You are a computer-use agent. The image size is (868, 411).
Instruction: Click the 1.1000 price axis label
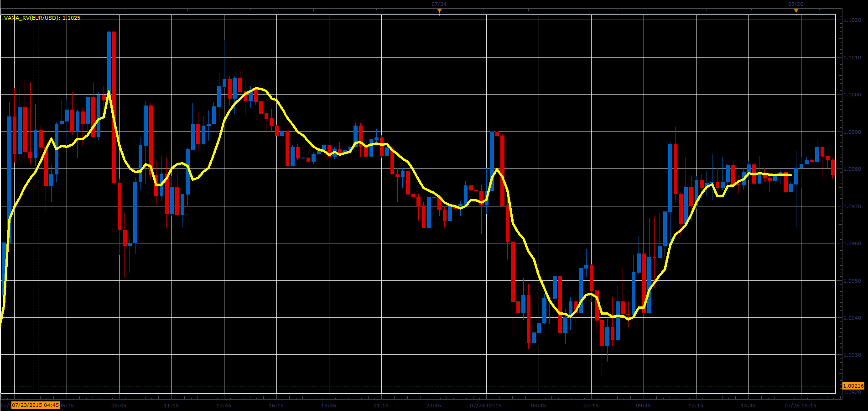tap(852, 95)
